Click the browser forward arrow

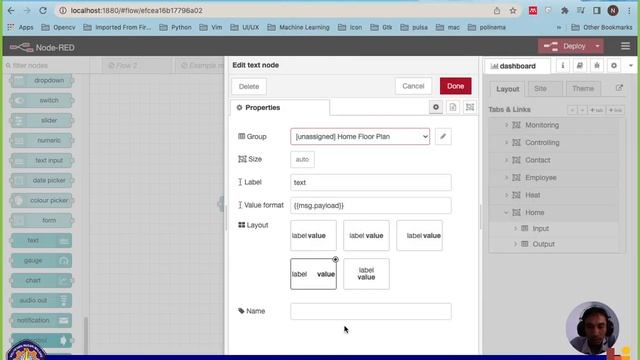27,11
